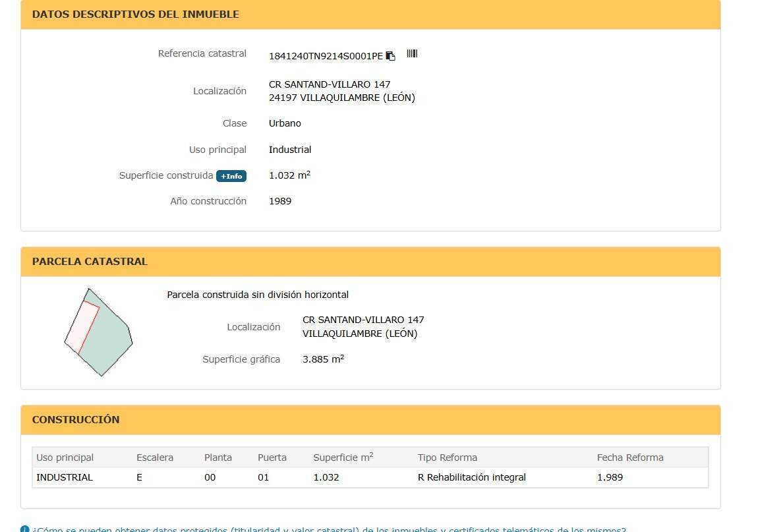
Task: Sort table by Uso principal column
Action: pos(65,458)
